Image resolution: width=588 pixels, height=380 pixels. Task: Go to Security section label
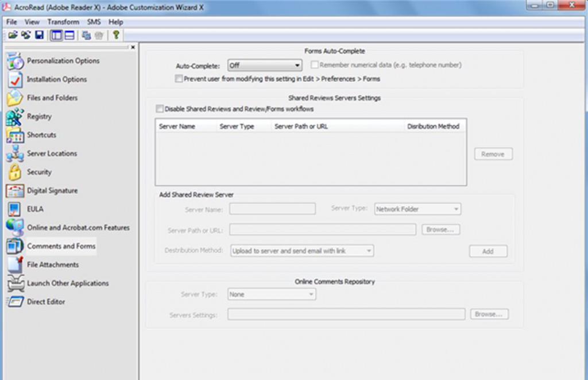(39, 172)
